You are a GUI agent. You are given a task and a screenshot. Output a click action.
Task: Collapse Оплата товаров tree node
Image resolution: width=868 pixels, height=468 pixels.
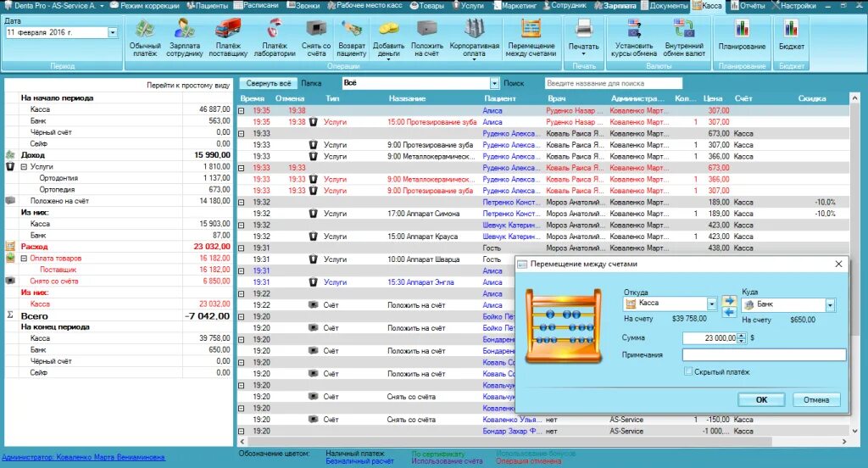[x=24, y=258]
